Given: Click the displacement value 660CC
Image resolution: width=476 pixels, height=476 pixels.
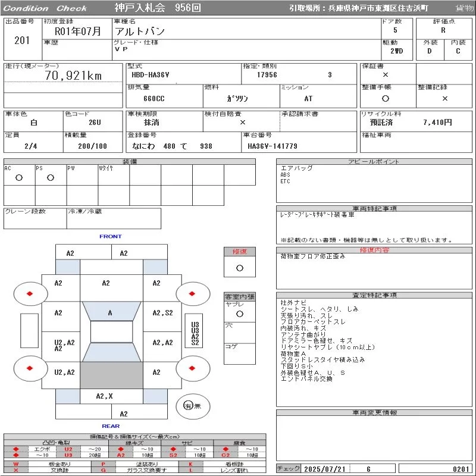Looking at the screenshot, I should [x=154, y=99].
